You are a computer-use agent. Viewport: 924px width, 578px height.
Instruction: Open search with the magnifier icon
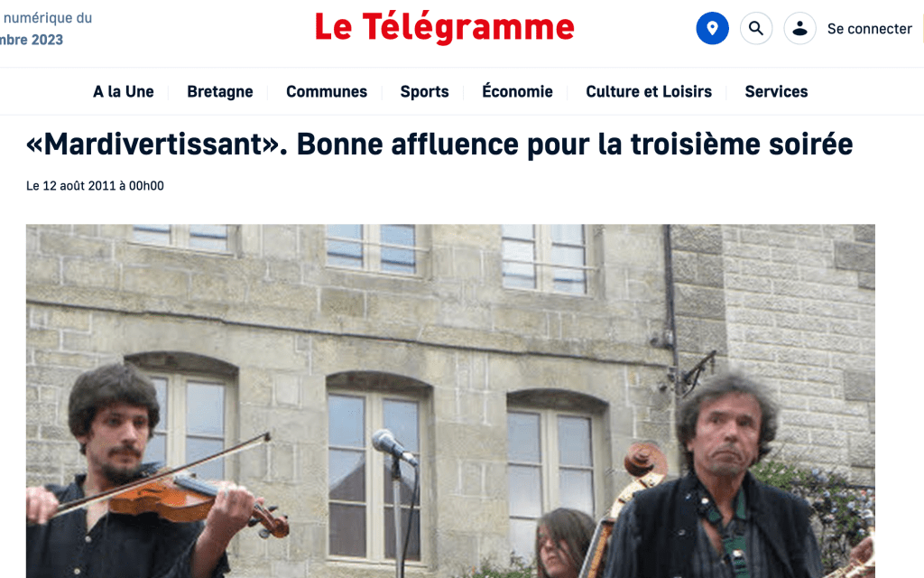[756, 28]
